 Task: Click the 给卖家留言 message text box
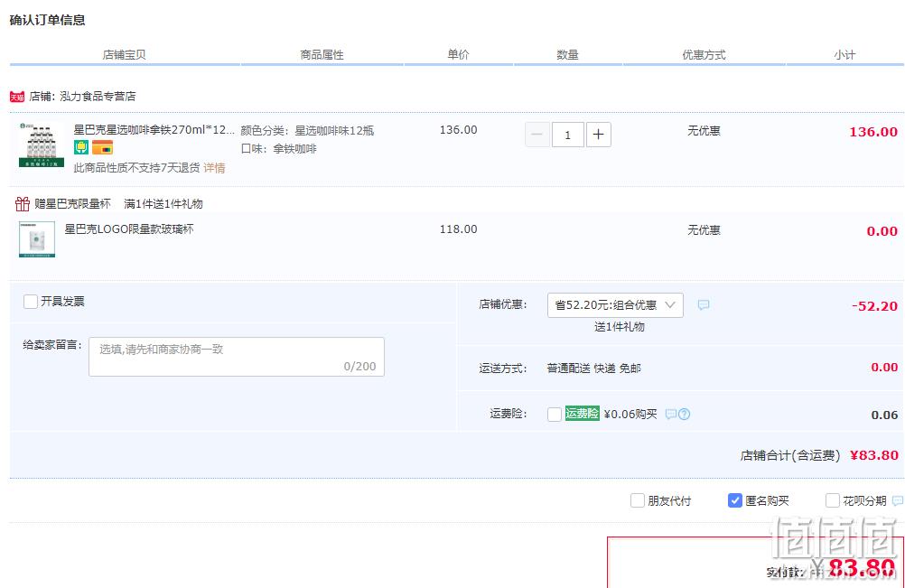point(237,357)
